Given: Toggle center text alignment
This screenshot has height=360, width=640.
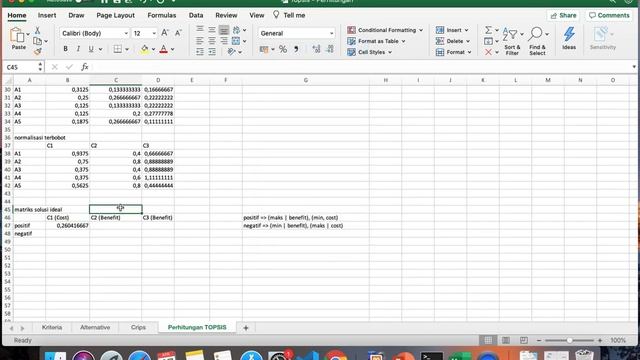Looking at the screenshot, I should 212,41.
